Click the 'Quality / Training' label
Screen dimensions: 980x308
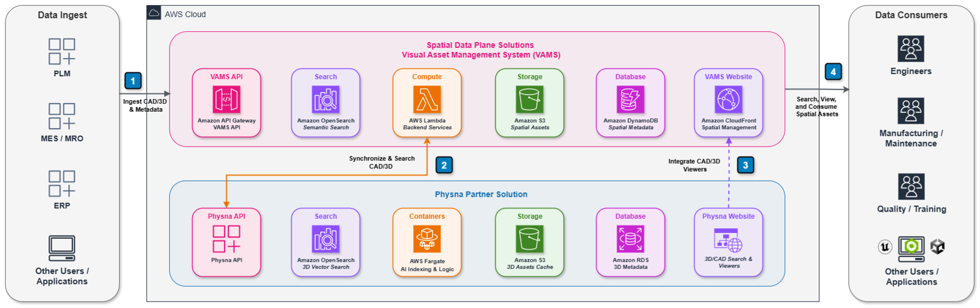911,209
